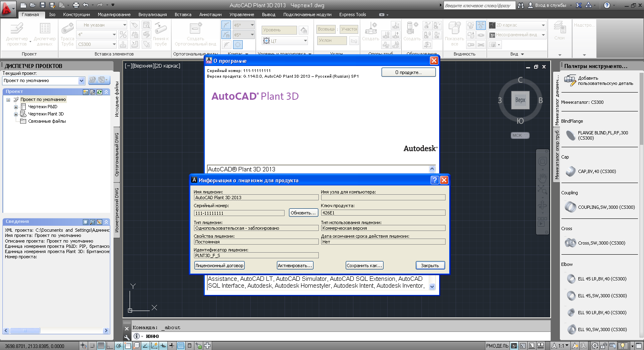
Task: Click the Серийный номер field in license dialog
Action: click(239, 213)
